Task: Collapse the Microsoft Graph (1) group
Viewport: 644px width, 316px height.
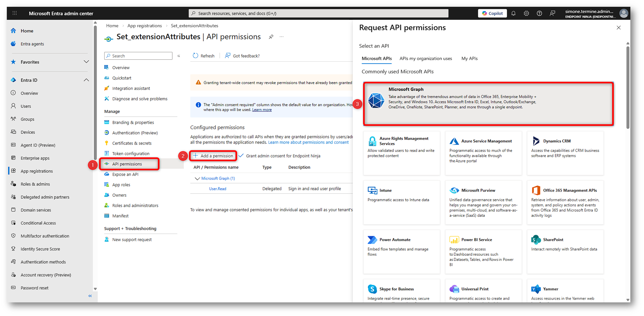Action: tap(197, 179)
